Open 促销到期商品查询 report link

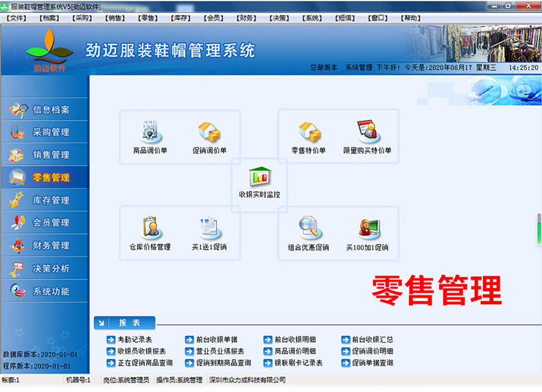[x=224, y=363]
